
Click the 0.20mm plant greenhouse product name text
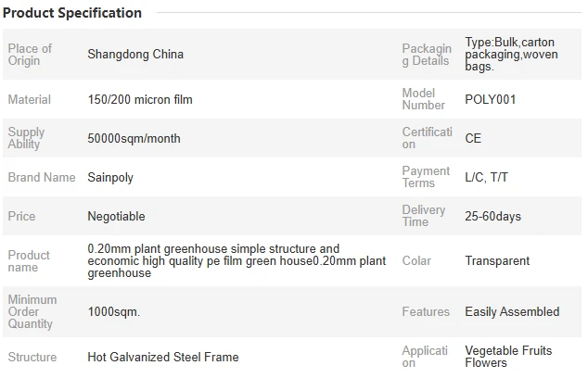point(236,260)
